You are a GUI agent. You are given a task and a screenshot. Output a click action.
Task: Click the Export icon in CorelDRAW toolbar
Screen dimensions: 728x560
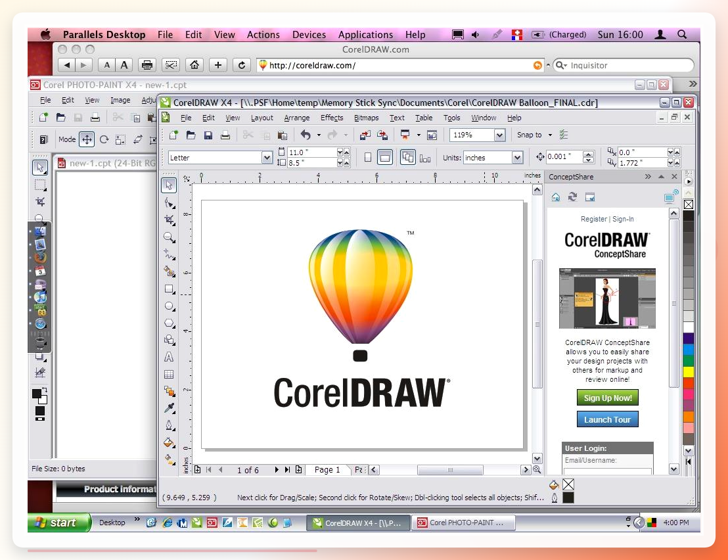point(382,135)
